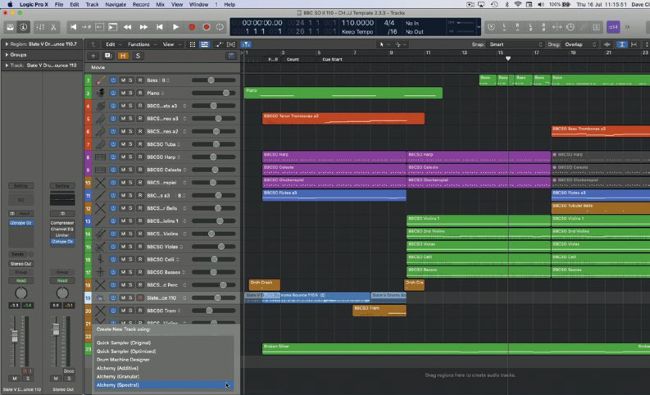Toggle the orange Hide (H) tracks button

pos(123,56)
